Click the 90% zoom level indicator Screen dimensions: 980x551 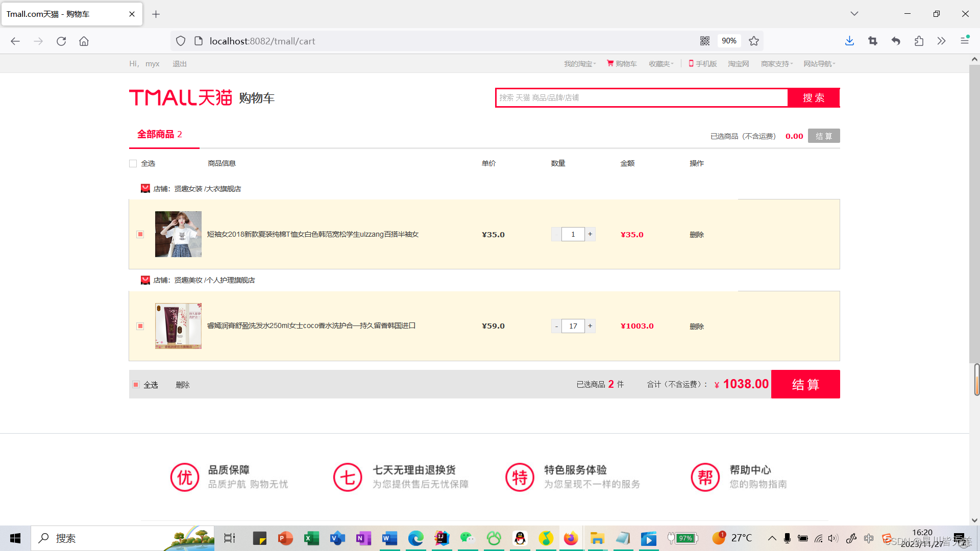729,41
